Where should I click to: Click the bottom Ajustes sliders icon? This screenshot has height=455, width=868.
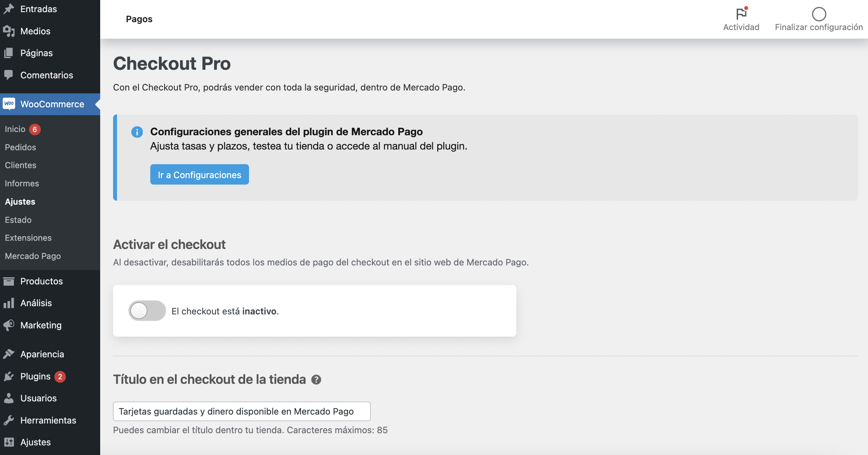coord(9,442)
